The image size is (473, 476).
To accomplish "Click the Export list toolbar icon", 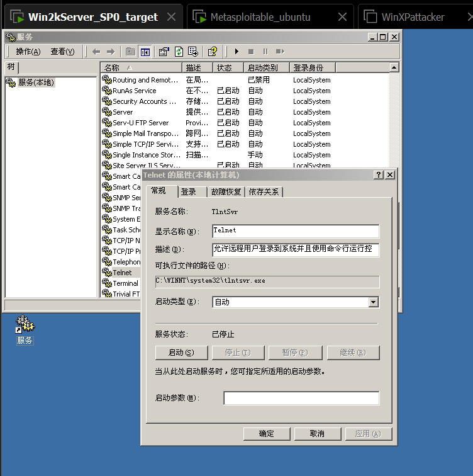I will 193,52.
